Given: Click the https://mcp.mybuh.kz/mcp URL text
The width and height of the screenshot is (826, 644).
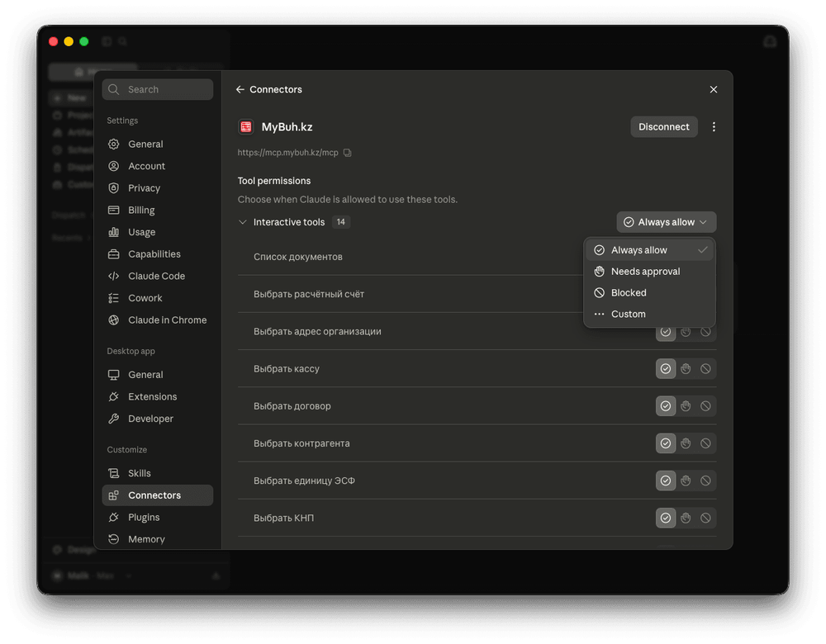Looking at the screenshot, I should coord(287,153).
